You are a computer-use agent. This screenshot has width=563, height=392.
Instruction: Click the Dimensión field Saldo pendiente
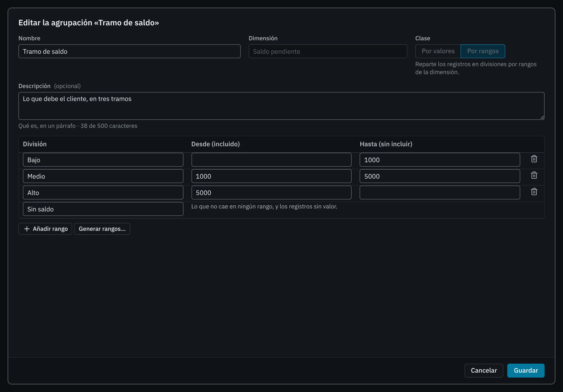pos(328,51)
